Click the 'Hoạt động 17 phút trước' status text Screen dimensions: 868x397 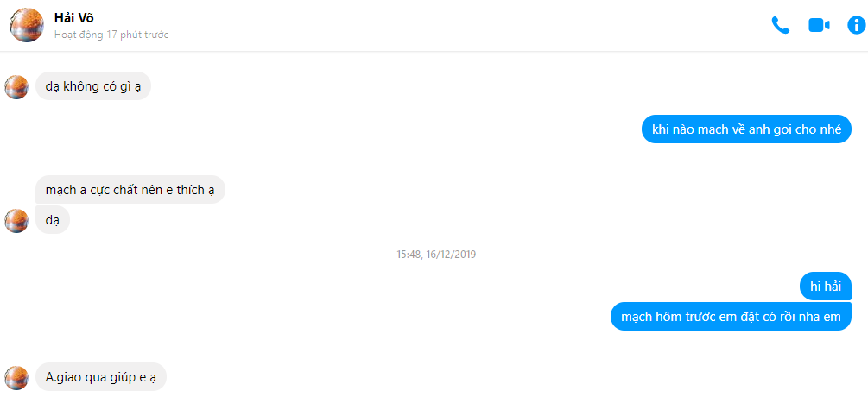pyautogui.click(x=111, y=35)
